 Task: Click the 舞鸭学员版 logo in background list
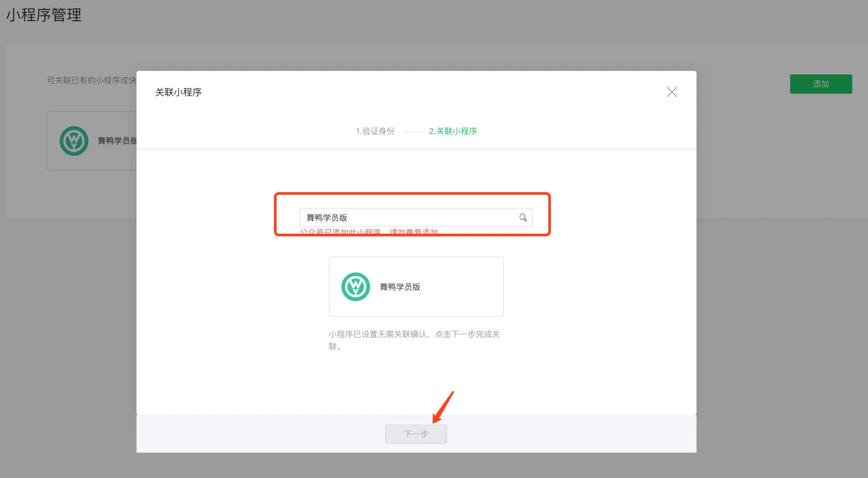(74, 141)
